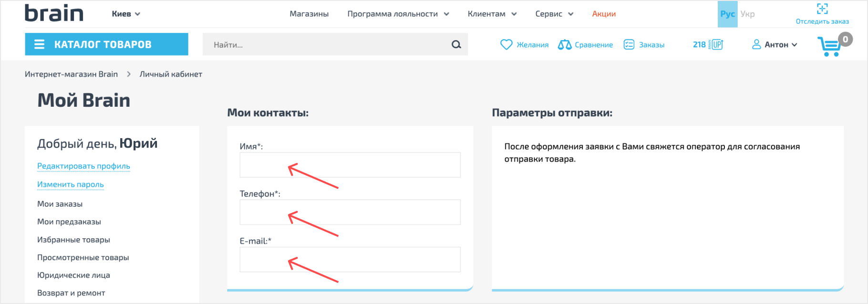Click the orders list icon
868x304 pixels.
tap(629, 44)
